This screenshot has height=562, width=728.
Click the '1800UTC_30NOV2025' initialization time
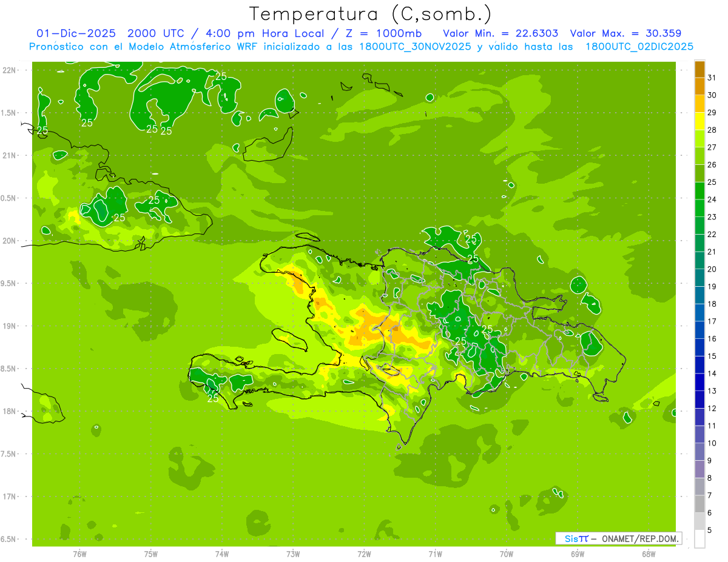pos(416,47)
